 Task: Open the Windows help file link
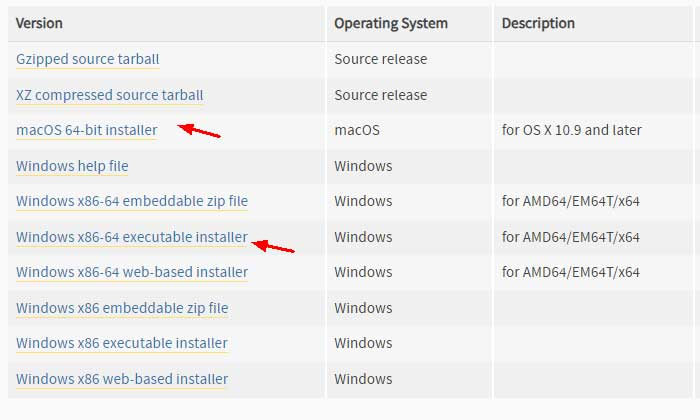(x=72, y=166)
